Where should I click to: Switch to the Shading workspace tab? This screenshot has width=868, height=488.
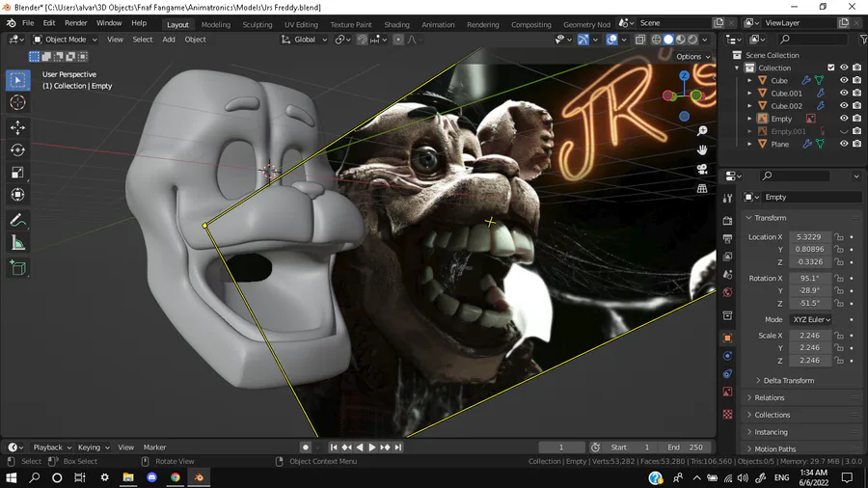click(x=396, y=24)
